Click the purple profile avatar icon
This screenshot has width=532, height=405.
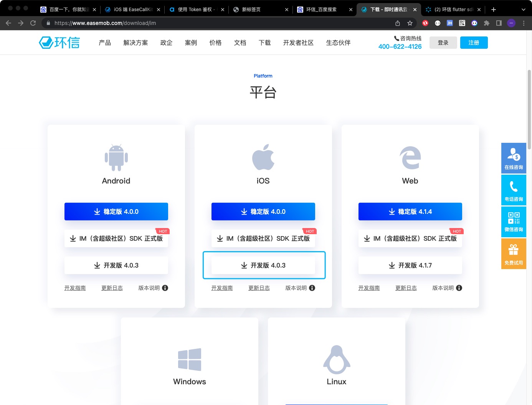[511, 23]
